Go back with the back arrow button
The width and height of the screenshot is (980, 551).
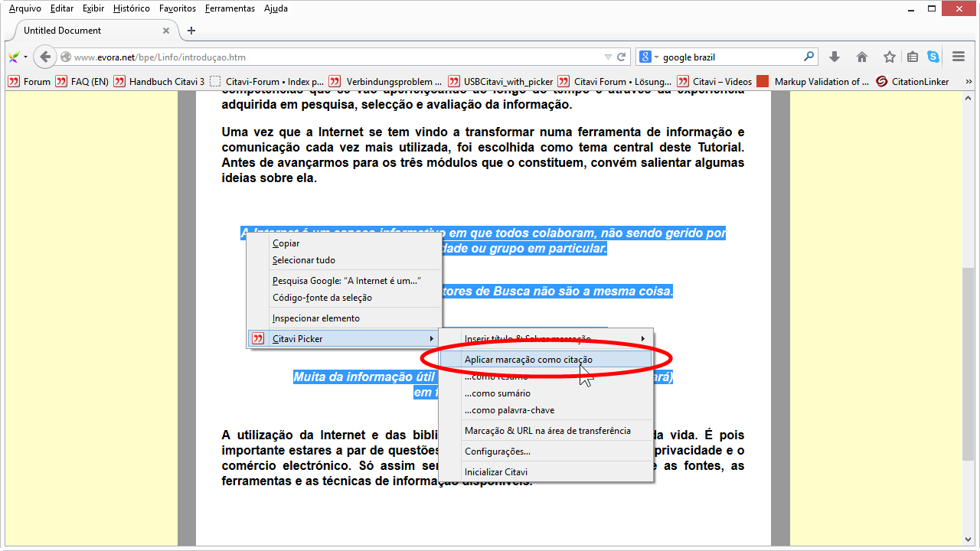pos(45,57)
